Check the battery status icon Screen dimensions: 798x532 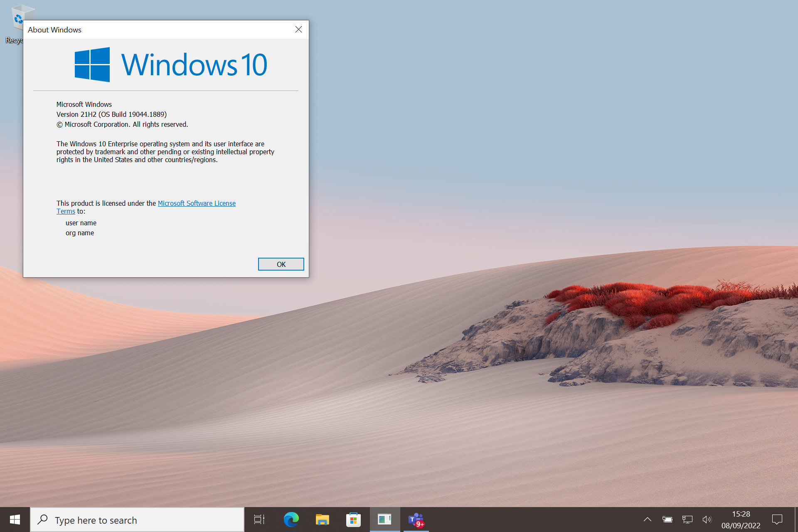point(667,519)
